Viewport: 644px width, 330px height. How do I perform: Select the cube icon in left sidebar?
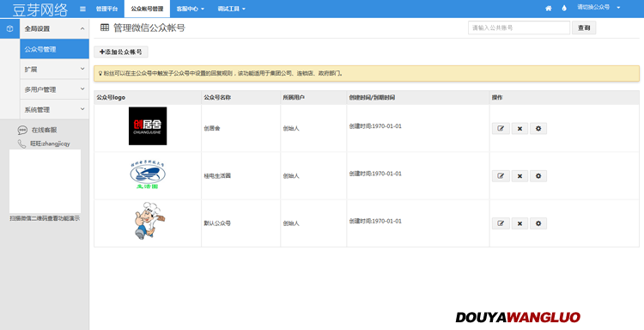pyautogui.click(x=9, y=28)
